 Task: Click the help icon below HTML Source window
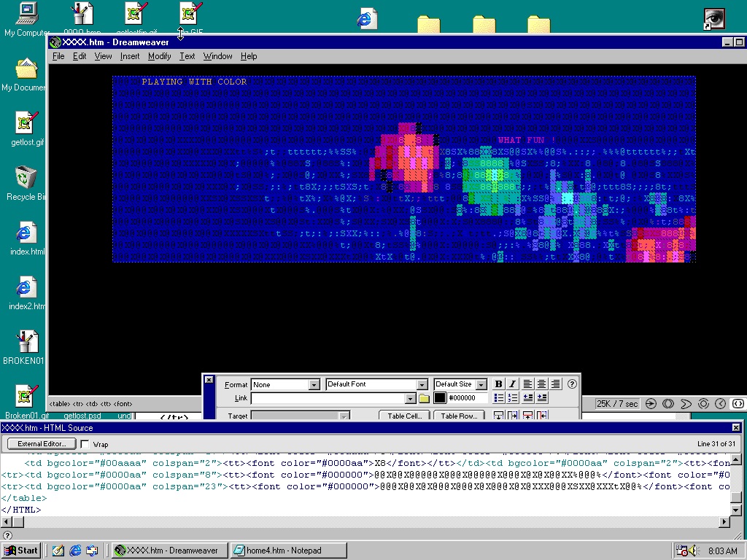coord(7,534)
